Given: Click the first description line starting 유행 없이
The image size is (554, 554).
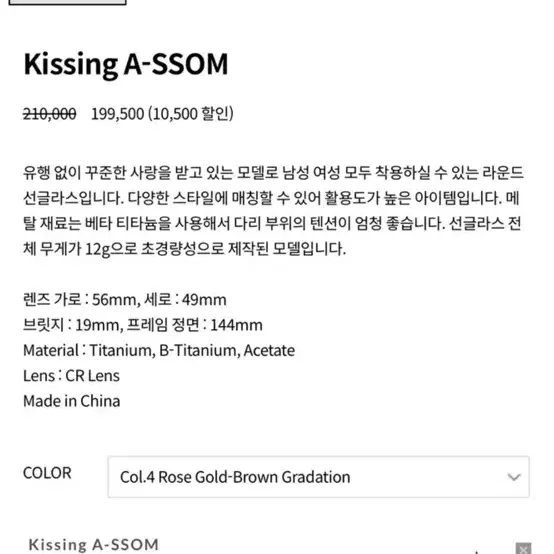Looking at the screenshot, I should [273, 173].
